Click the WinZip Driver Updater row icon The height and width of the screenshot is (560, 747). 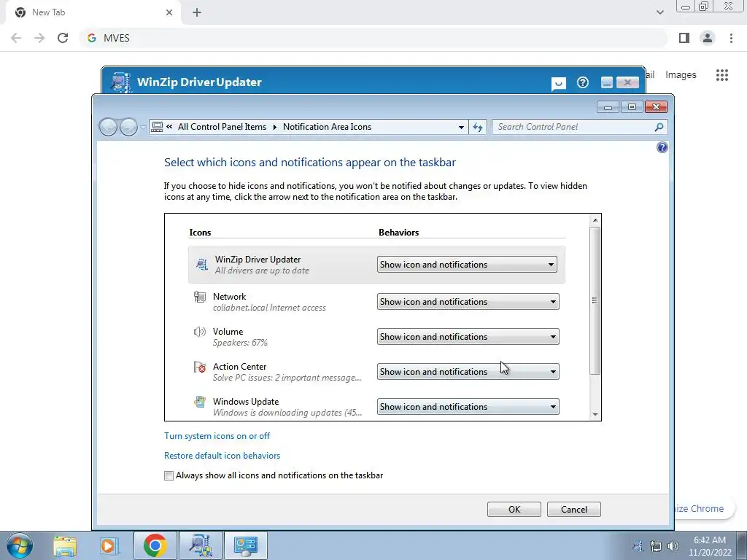point(201,264)
